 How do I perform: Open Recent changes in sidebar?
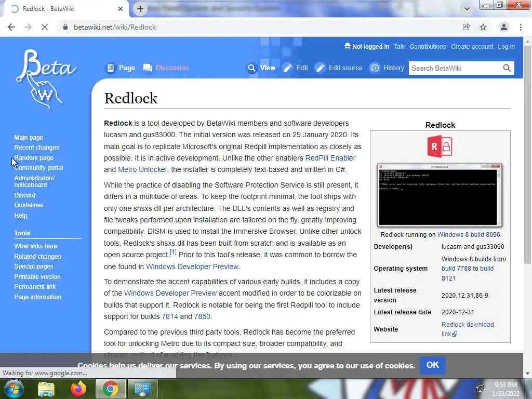tap(37, 147)
